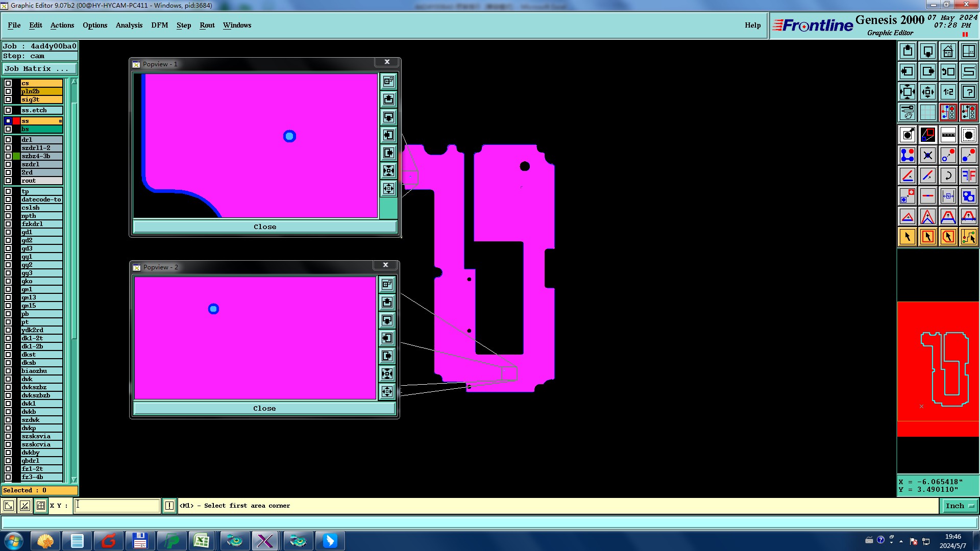Expand the Job Matrix selector

(40, 69)
